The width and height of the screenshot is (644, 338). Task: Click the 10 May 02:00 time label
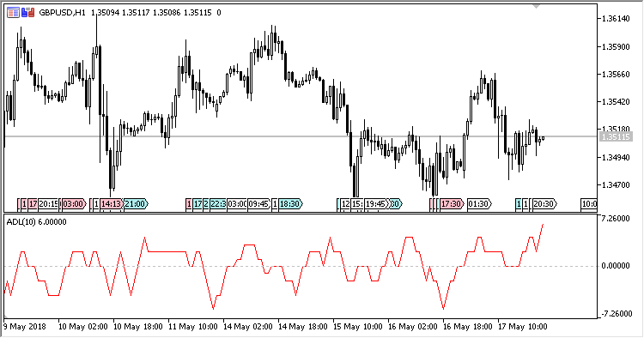pos(83,327)
